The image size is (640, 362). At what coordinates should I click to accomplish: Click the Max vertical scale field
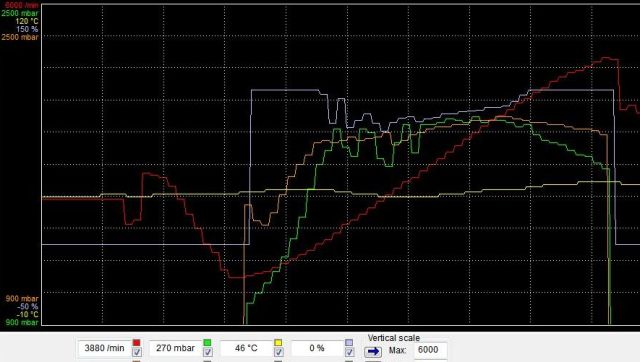coord(430,350)
